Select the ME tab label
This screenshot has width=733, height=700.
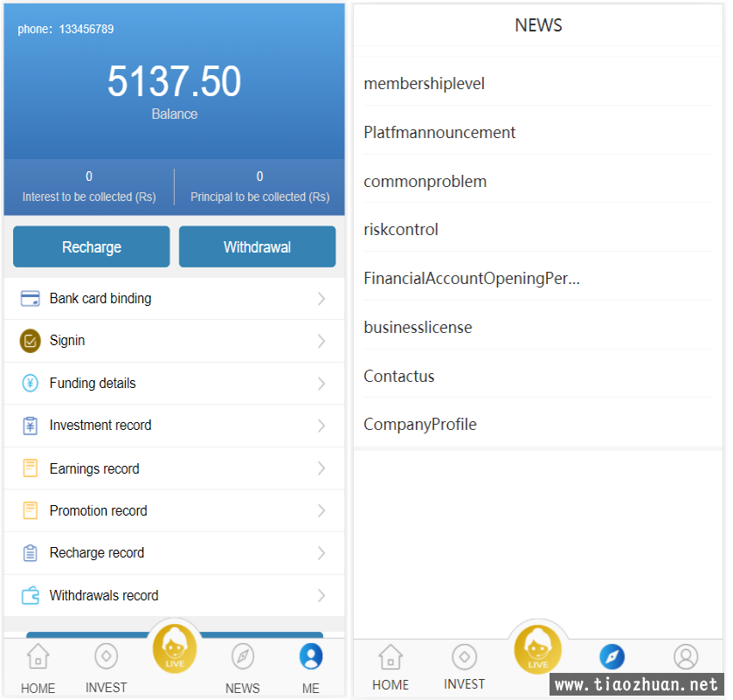[311, 689]
